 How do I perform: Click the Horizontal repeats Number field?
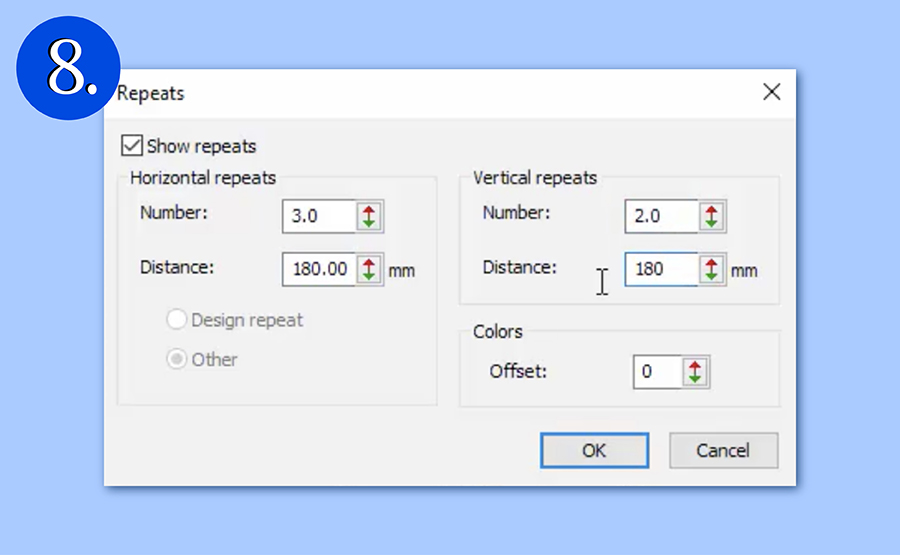318,216
